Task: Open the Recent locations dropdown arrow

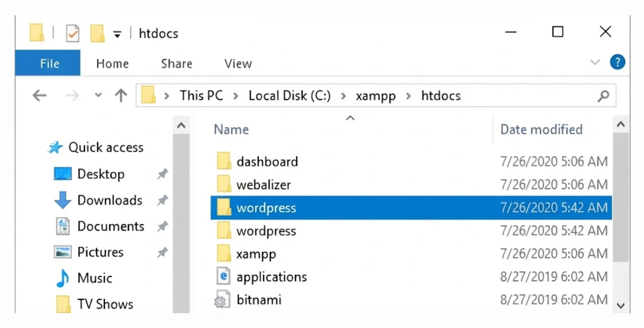Action: 98,95
